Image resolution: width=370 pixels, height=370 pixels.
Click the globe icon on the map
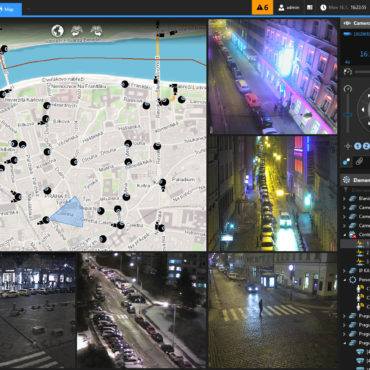(58, 31)
